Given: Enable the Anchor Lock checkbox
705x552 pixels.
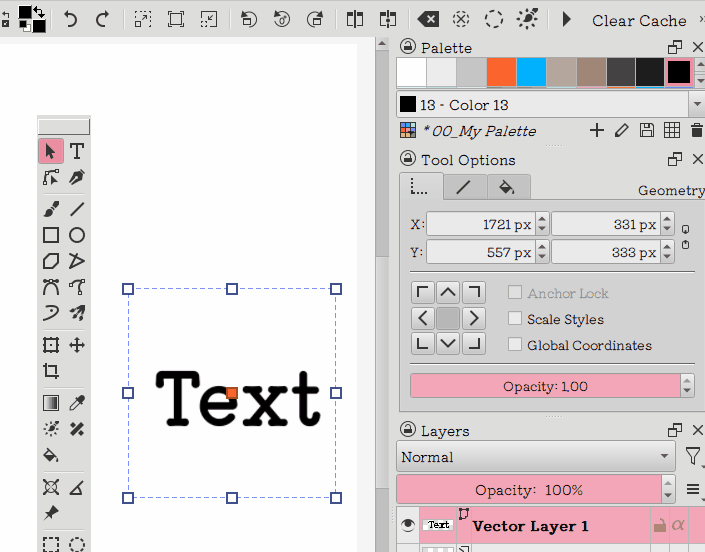Looking at the screenshot, I should pos(515,293).
